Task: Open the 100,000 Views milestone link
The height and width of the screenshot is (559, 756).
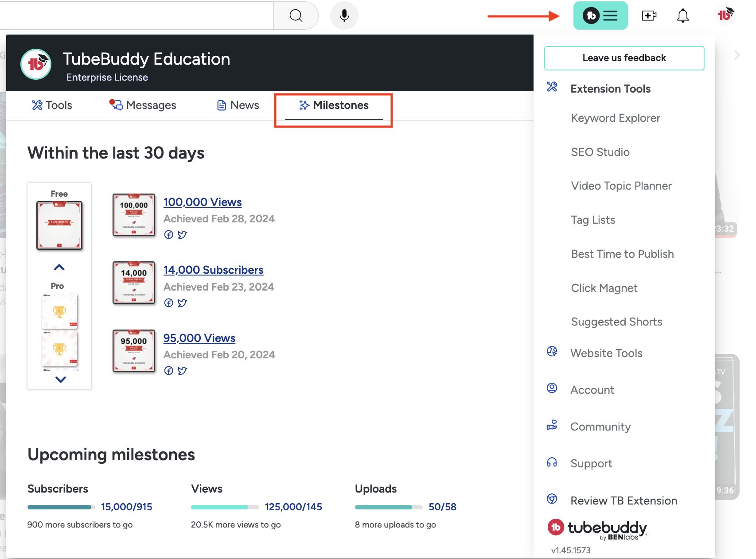Action: tap(202, 202)
